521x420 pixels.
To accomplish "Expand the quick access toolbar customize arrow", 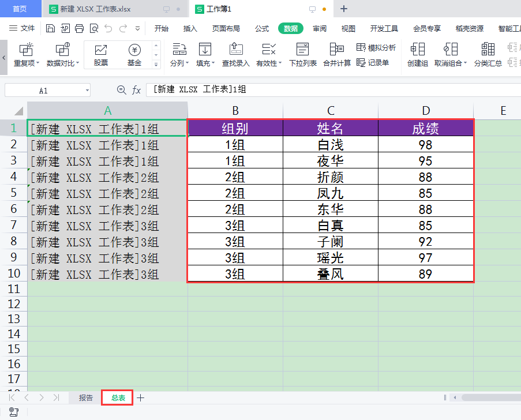I will click(x=137, y=29).
